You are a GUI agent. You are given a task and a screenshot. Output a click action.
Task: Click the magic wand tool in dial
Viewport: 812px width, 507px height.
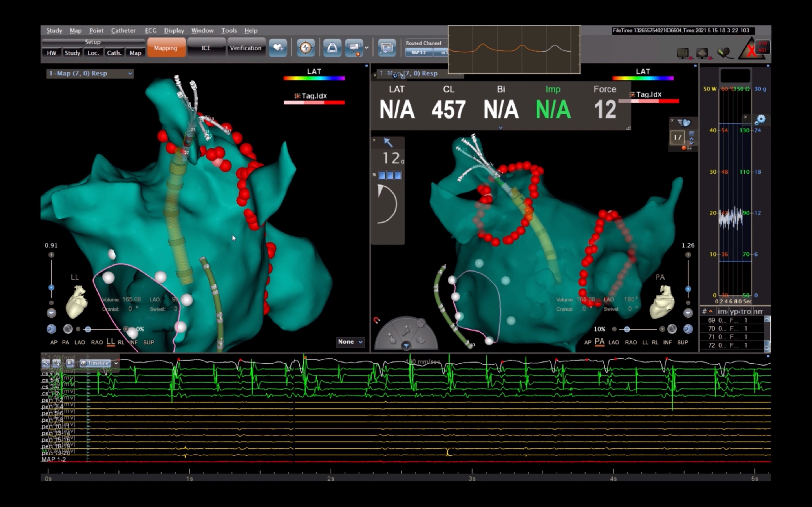407,330
